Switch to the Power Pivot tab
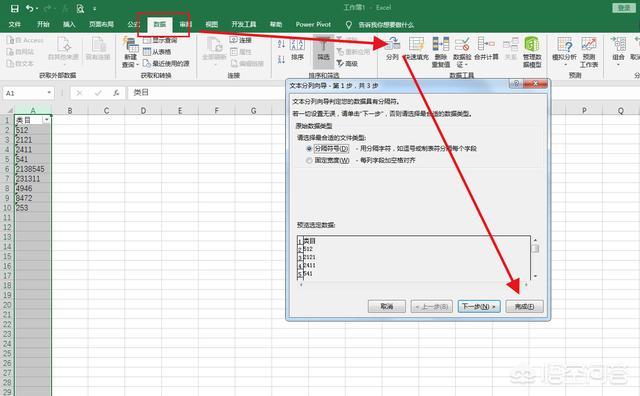 pos(313,24)
